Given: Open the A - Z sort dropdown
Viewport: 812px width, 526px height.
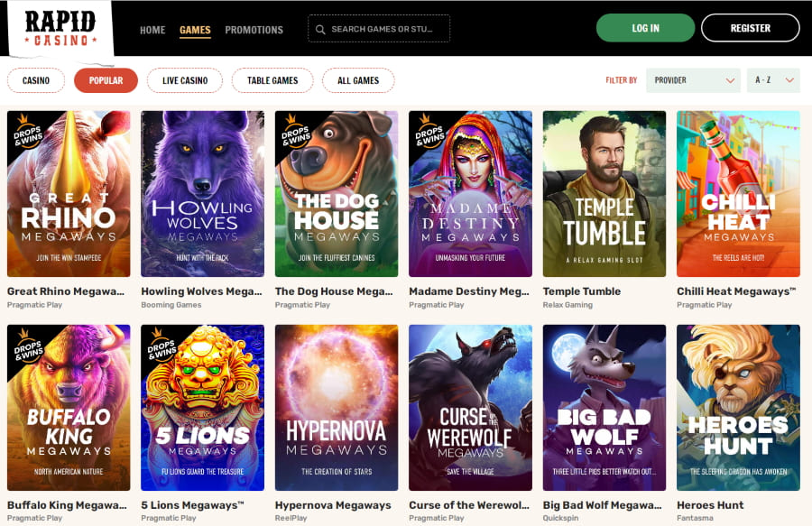Looking at the screenshot, I should (x=774, y=80).
